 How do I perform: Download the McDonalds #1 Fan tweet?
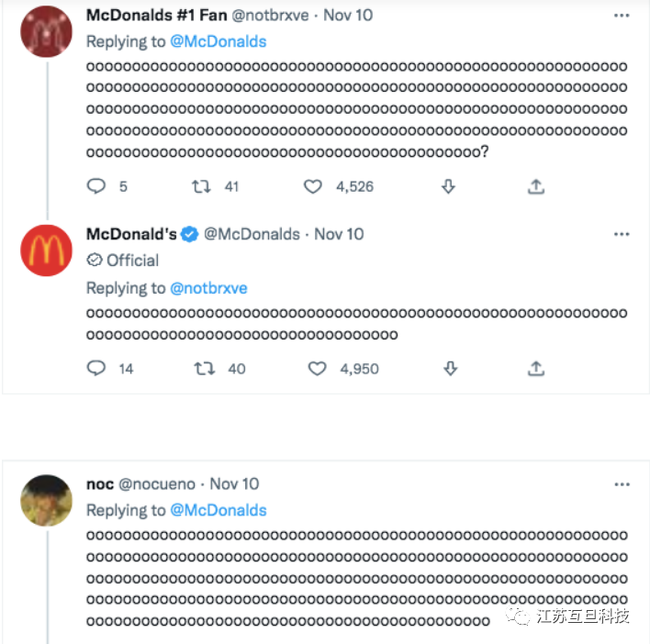click(x=448, y=186)
